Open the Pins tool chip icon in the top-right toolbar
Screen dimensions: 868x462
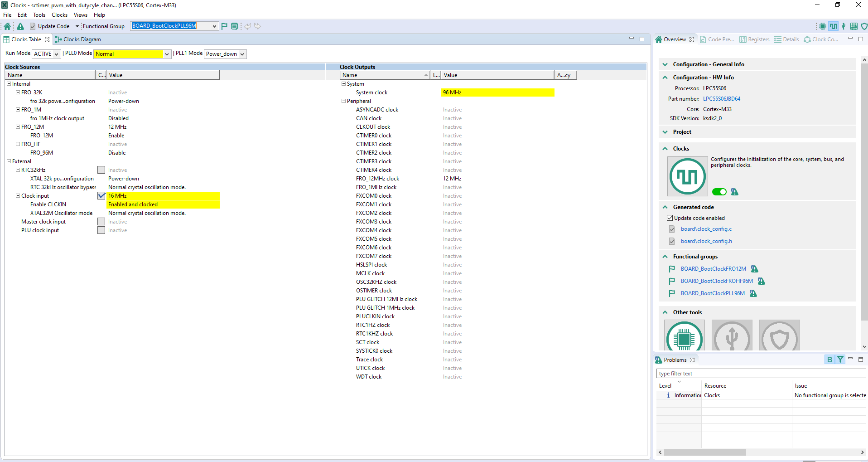(x=822, y=26)
